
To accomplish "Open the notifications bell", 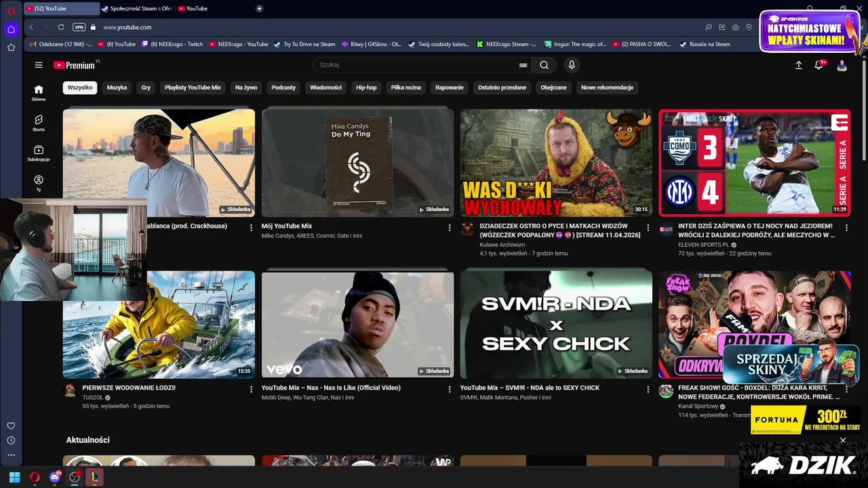I will click(819, 65).
